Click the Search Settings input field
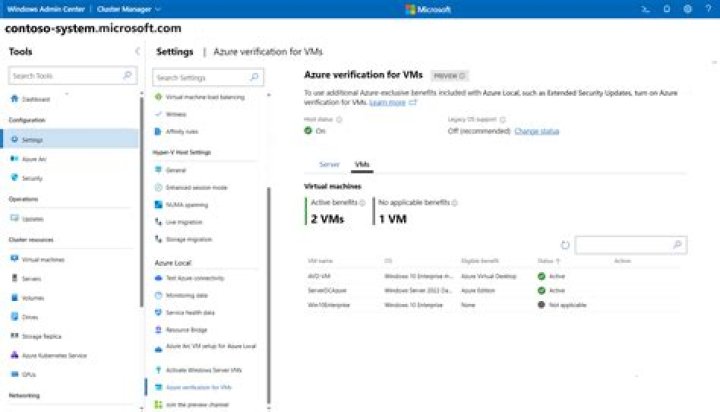720x412 pixels. [x=208, y=77]
